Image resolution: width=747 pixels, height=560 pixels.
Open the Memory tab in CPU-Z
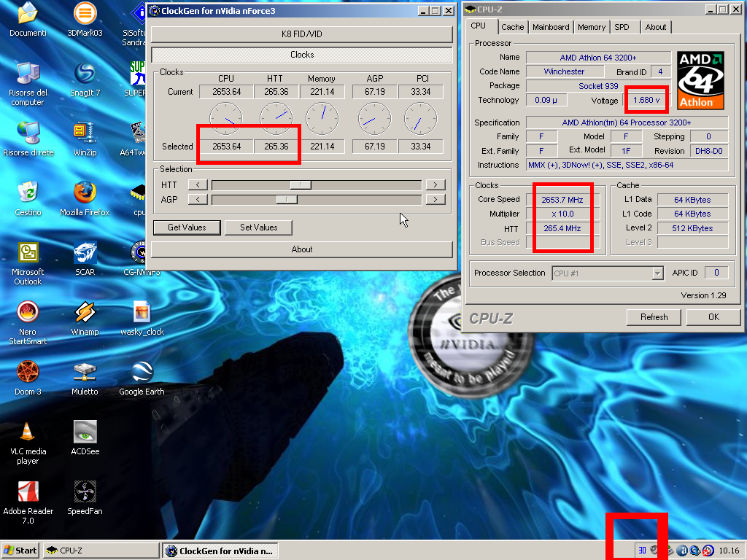click(591, 27)
